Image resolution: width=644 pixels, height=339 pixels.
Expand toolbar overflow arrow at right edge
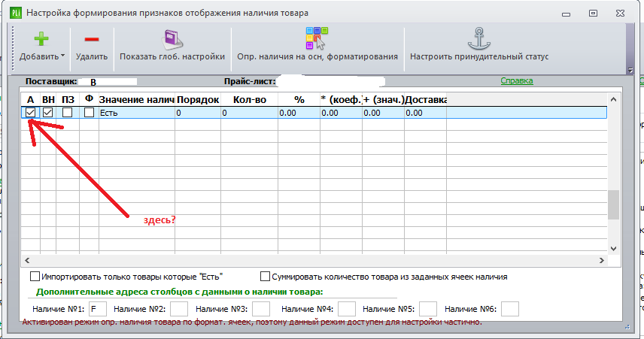pyautogui.click(x=630, y=71)
